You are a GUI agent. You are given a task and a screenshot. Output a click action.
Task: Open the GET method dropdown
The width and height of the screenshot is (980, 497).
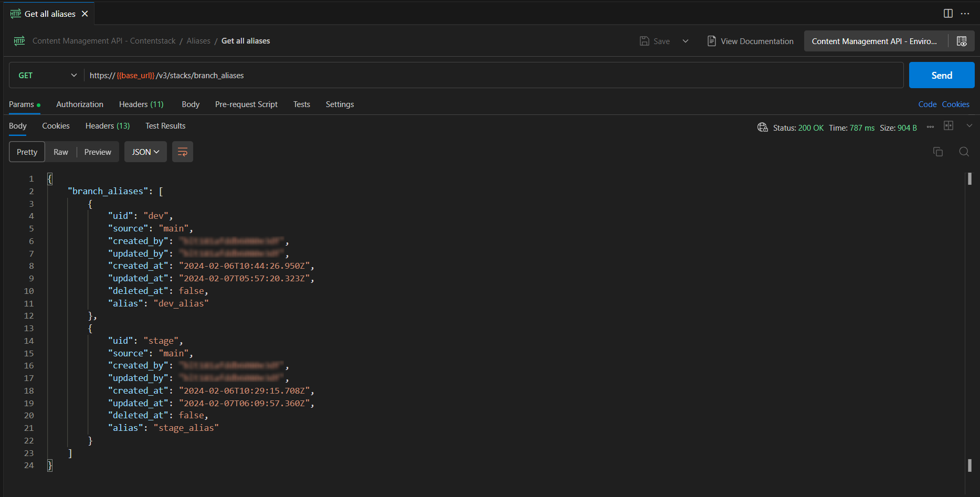[47, 76]
